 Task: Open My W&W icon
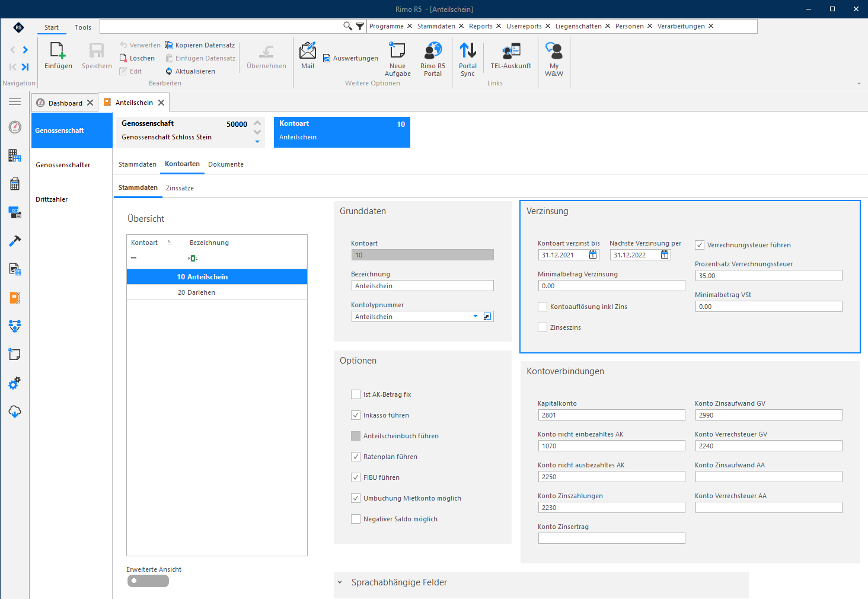[554, 50]
